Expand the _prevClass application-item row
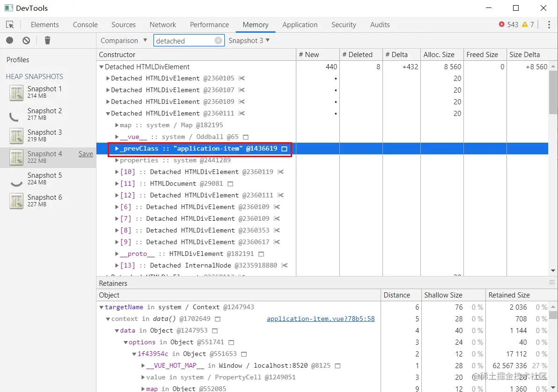 (117, 148)
